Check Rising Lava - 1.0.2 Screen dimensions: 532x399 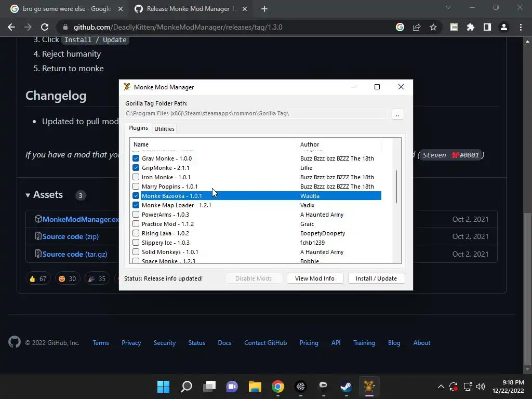coord(136,233)
